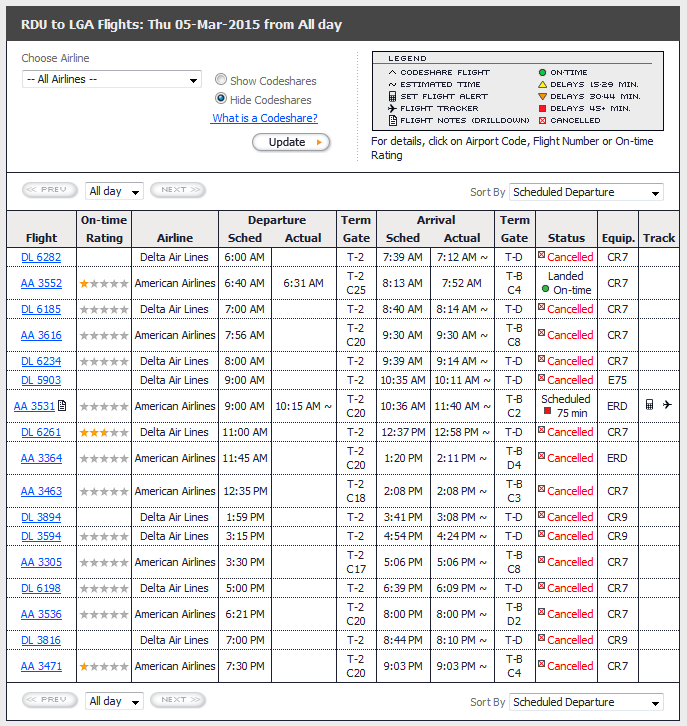The height and width of the screenshot is (726, 687).
Task: Open flight DL 5903 link
Action: (x=41, y=380)
